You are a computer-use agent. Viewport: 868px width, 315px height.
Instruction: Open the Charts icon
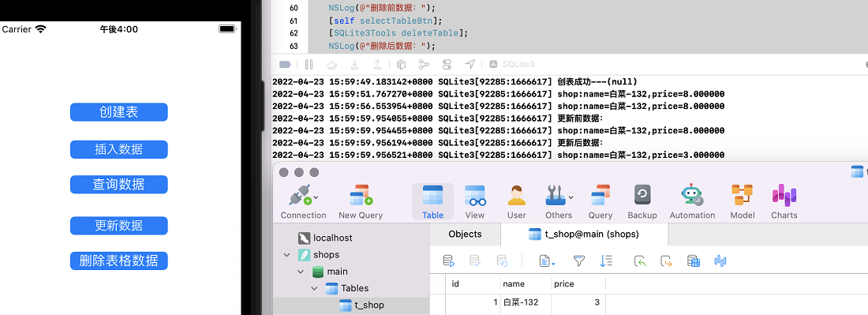tap(784, 202)
